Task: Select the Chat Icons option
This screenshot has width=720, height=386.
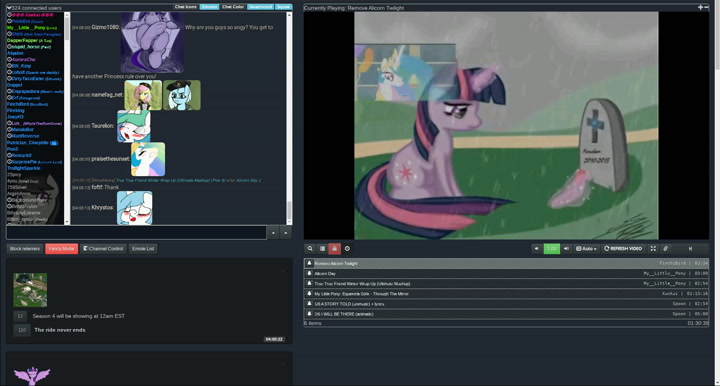Action: click(x=186, y=7)
